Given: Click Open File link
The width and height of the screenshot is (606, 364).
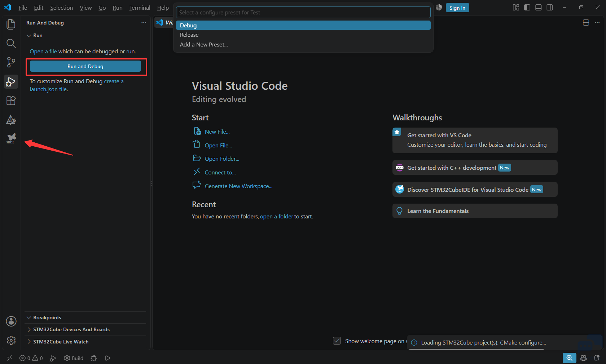Looking at the screenshot, I should pyautogui.click(x=218, y=146).
